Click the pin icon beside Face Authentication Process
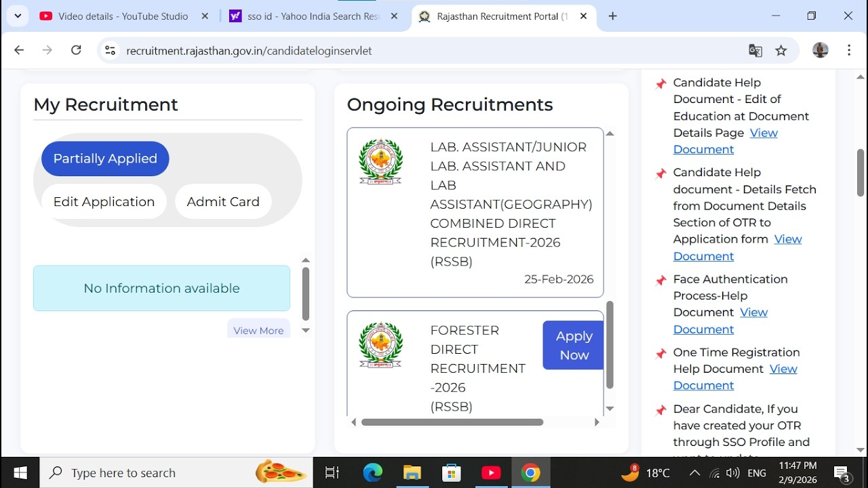This screenshot has width=868, height=488. click(661, 281)
